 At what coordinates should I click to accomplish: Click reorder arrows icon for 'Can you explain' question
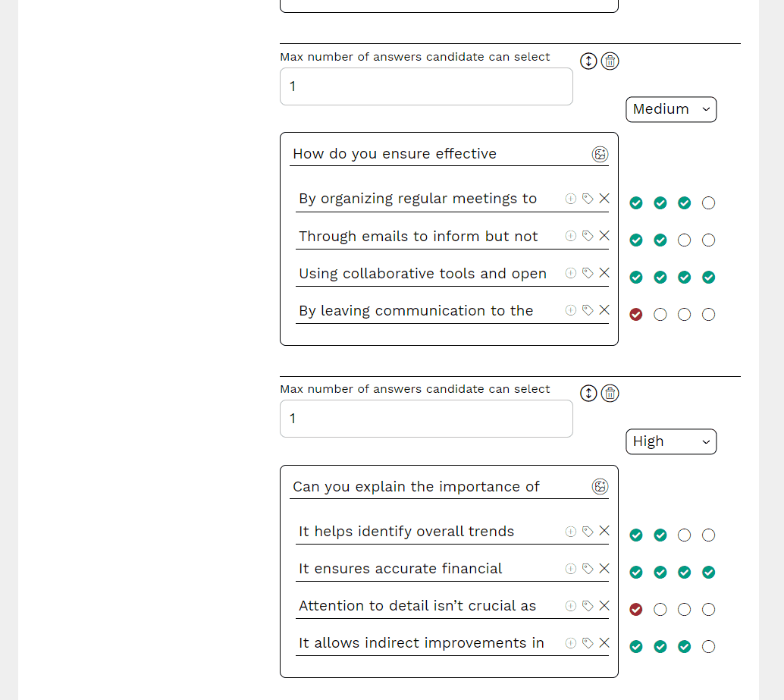588,393
